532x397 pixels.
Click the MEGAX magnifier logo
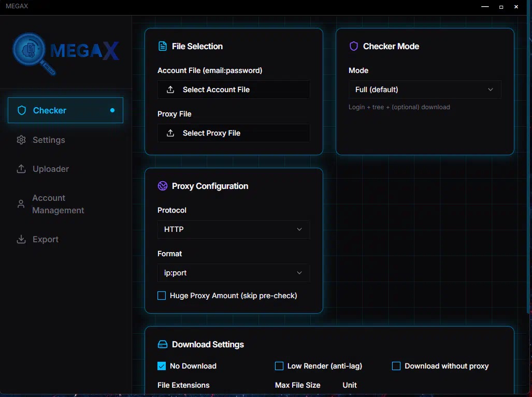point(32,51)
